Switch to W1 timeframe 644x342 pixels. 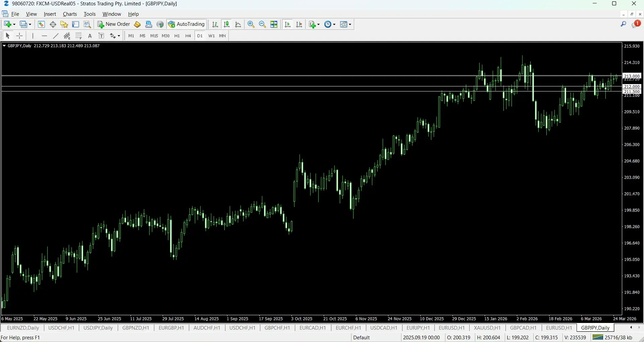(x=211, y=36)
